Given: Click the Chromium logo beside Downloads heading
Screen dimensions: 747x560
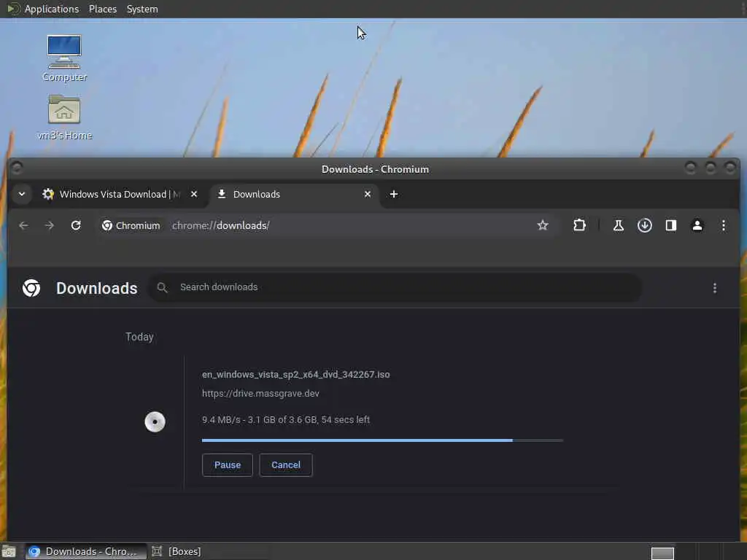Looking at the screenshot, I should (31, 287).
